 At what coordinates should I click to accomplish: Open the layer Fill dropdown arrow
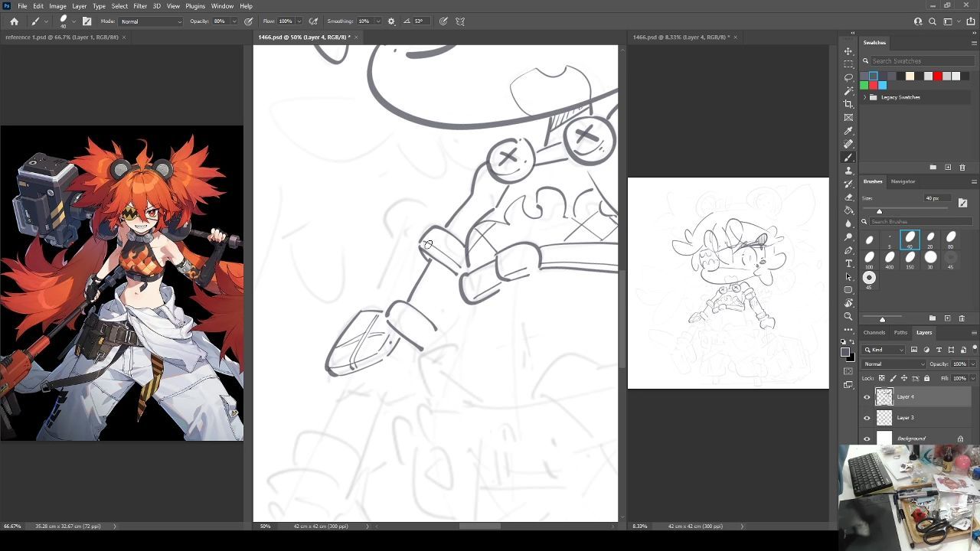tap(972, 378)
